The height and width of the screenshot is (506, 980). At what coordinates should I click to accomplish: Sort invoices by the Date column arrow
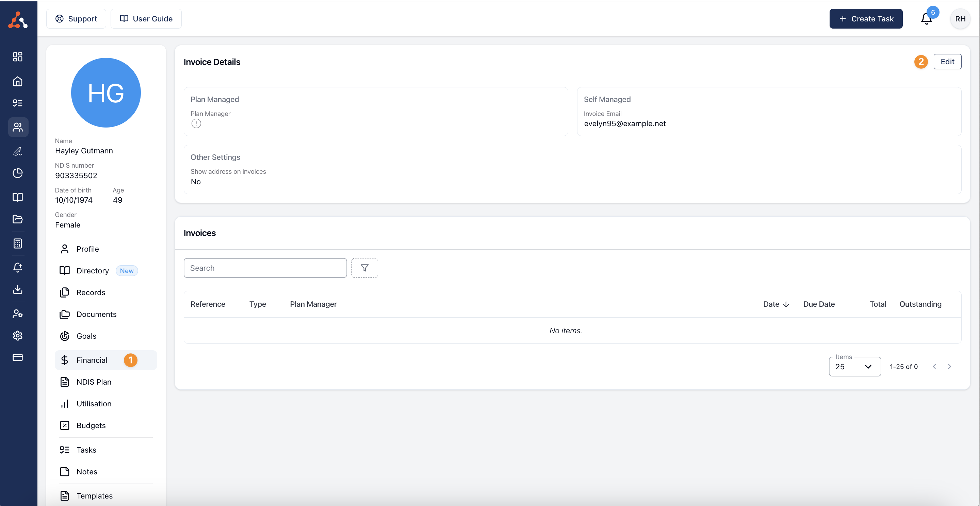tap(786, 304)
